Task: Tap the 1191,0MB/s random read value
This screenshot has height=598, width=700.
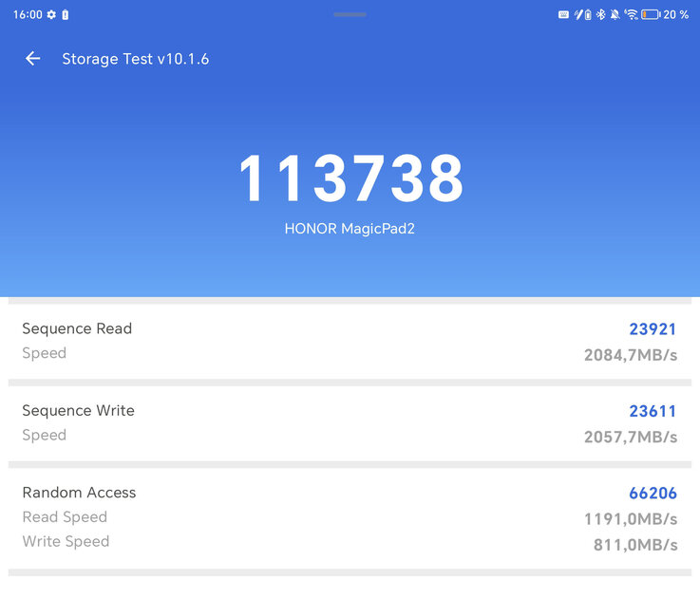Action: coord(631,519)
